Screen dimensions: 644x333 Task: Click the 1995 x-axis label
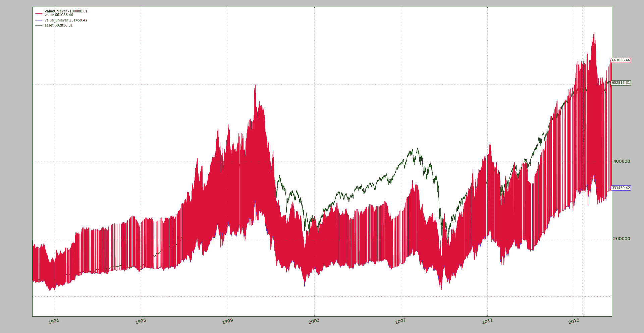[x=141, y=321]
